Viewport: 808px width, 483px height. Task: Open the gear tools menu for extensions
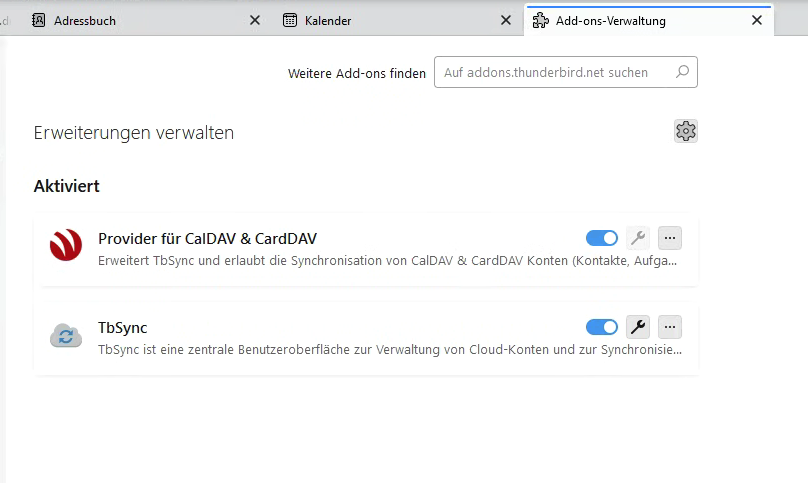point(685,131)
